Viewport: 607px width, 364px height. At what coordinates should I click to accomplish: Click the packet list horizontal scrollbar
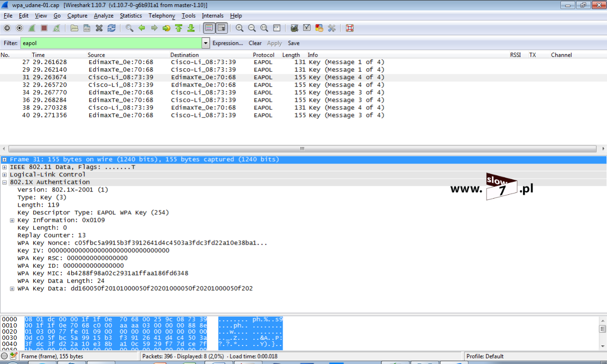303,149
